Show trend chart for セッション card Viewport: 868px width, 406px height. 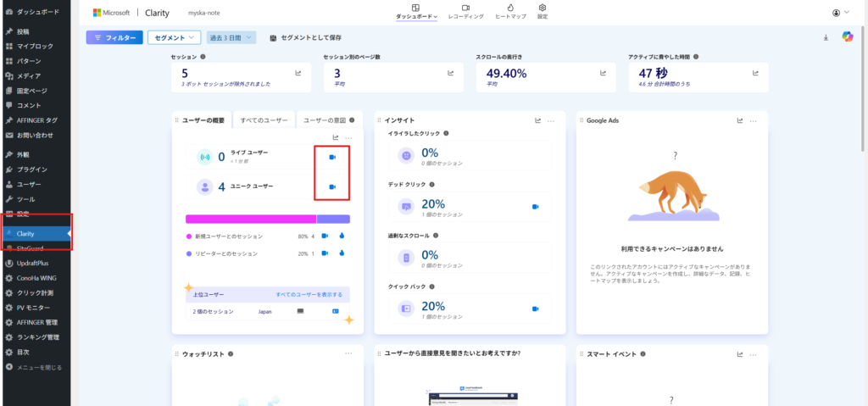[298, 73]
